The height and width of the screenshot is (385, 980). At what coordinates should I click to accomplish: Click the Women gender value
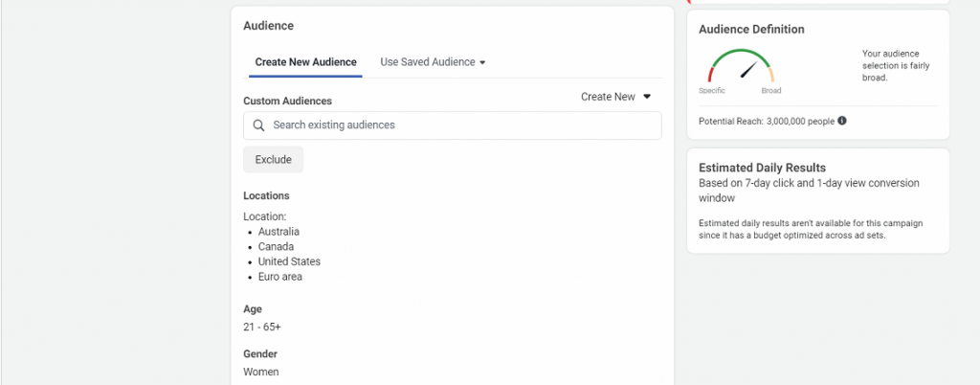[x=261, y=372]
